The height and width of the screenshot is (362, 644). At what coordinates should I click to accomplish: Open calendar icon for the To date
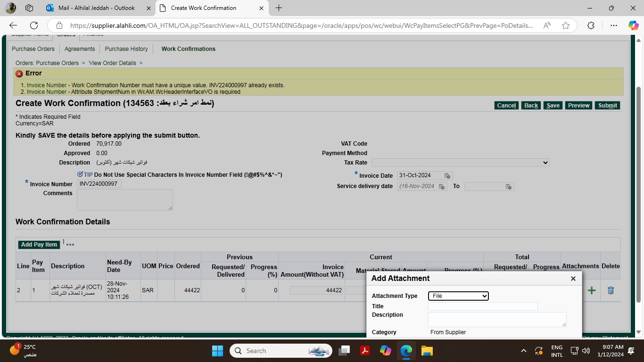(x=508, y=187)
